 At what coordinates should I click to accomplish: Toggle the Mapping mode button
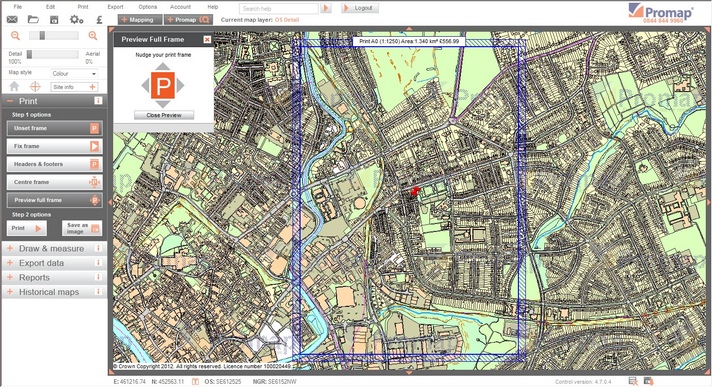(x=140, y=20)
